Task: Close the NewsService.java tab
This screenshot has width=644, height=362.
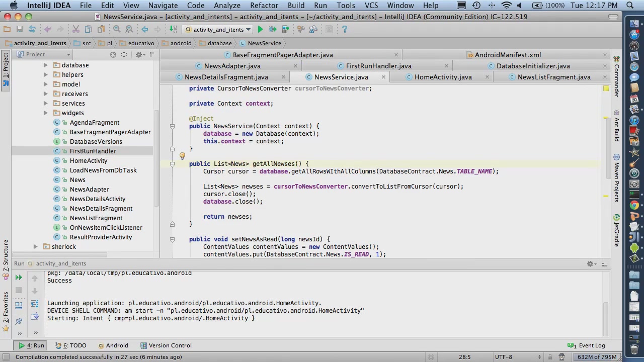Action: coord(383,77)
